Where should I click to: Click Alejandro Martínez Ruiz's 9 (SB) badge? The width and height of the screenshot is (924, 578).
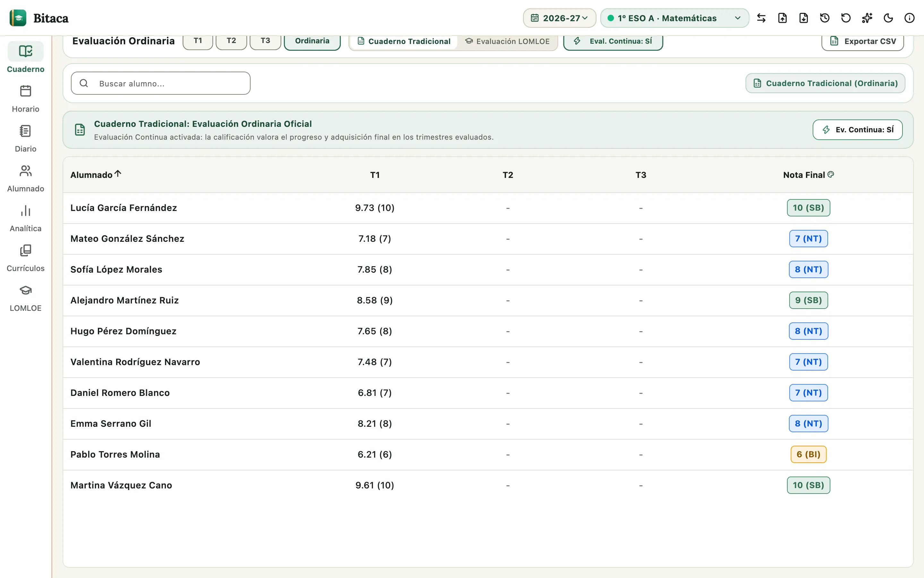[x=808, y=300]
